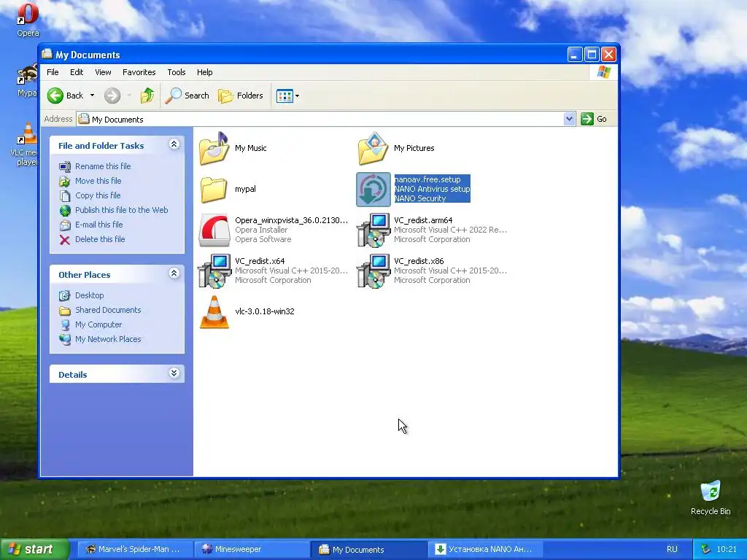747x560 pixels.
Task: Click the Recycle Bin desktop icon
Action: click(x=711, y=491)
